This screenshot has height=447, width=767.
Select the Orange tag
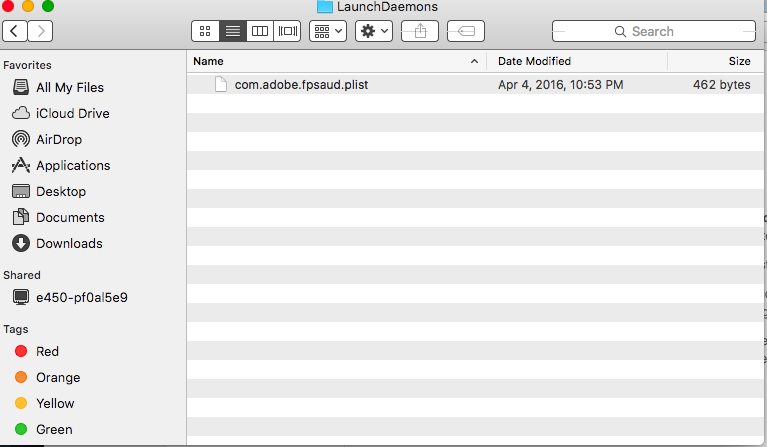point(58,377)
